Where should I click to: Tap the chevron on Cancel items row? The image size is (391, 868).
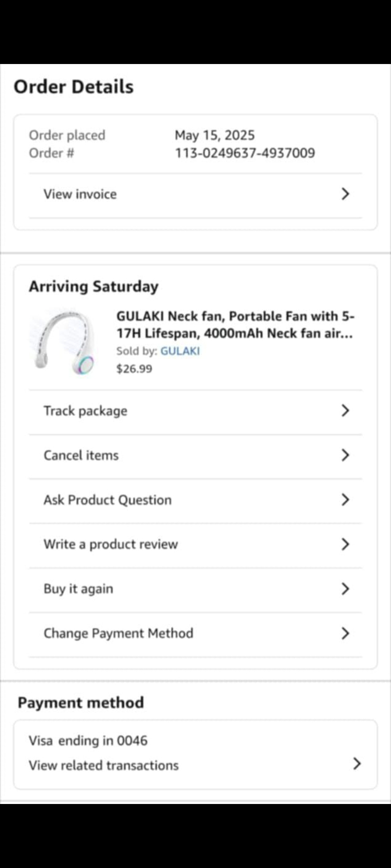[x=345, y=455]
